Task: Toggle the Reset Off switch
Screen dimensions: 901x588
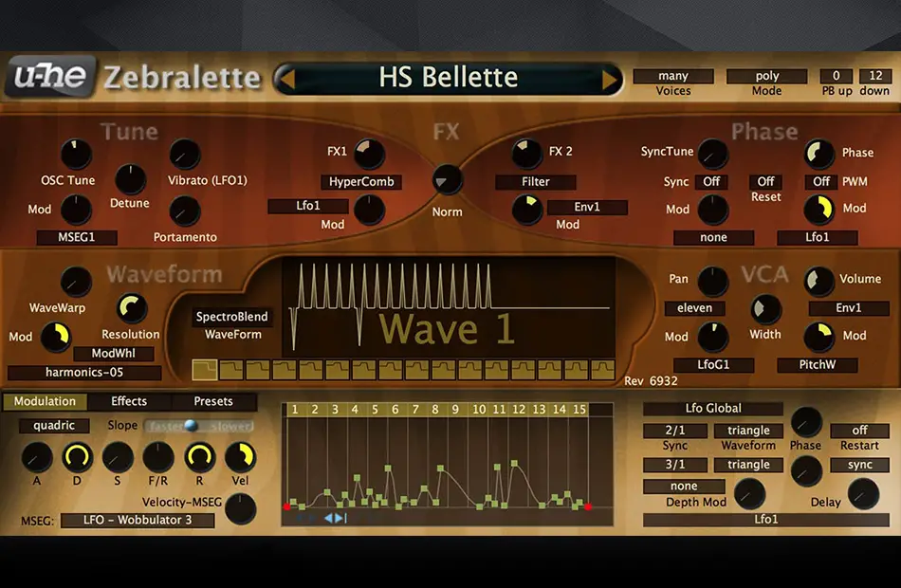Action: [765, 182]
